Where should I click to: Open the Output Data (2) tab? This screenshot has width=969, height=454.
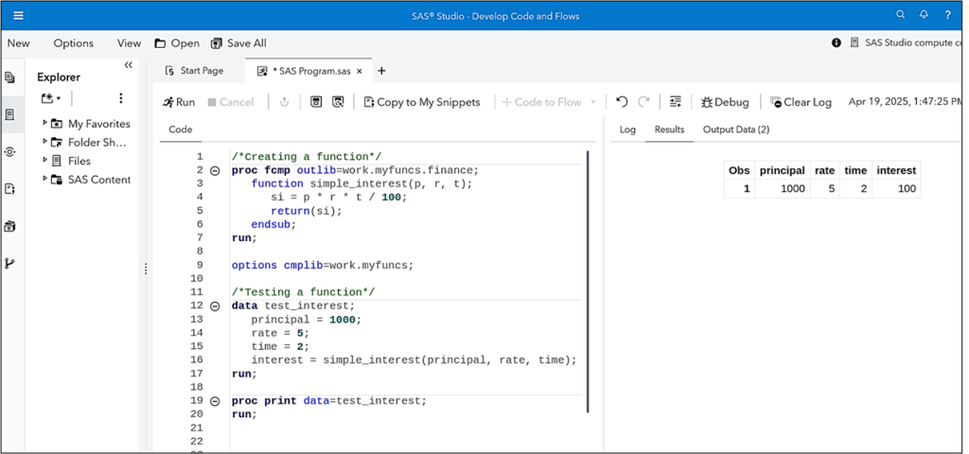coord(735,130)
